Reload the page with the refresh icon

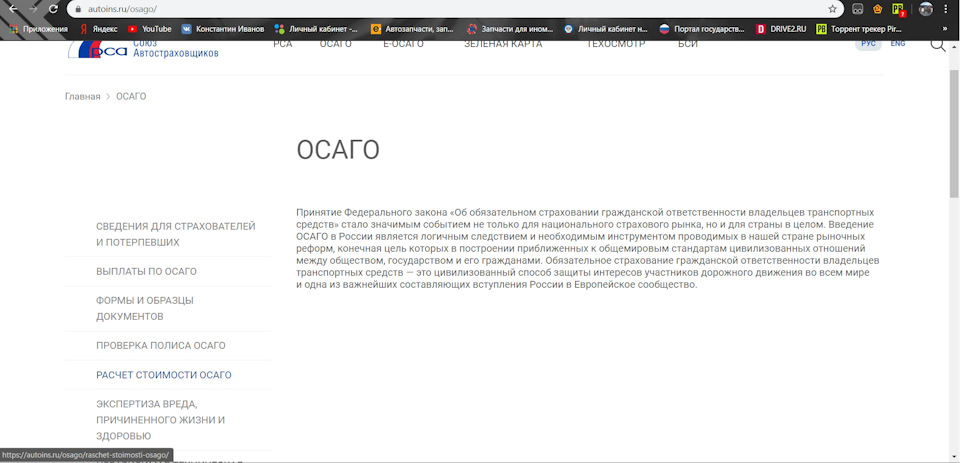click(53, 9)
